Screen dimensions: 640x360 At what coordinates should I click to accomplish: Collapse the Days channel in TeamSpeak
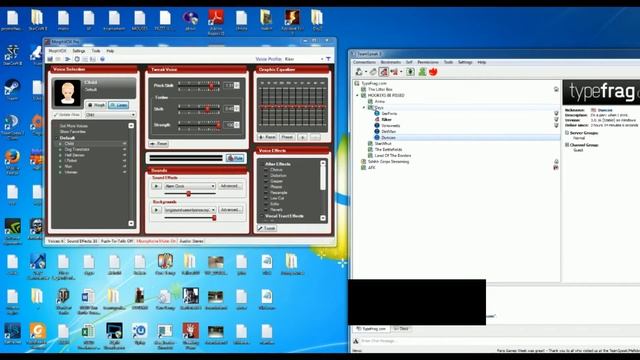coord(364,108)
